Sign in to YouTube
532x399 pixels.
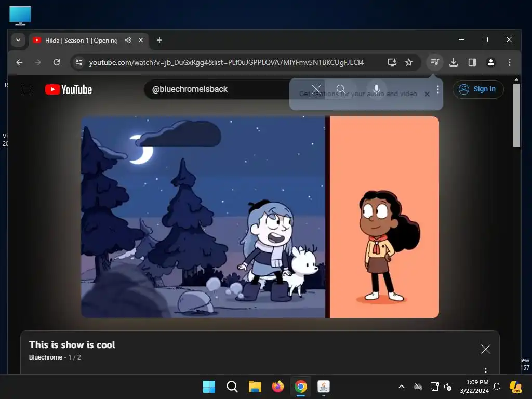[478, 89]
